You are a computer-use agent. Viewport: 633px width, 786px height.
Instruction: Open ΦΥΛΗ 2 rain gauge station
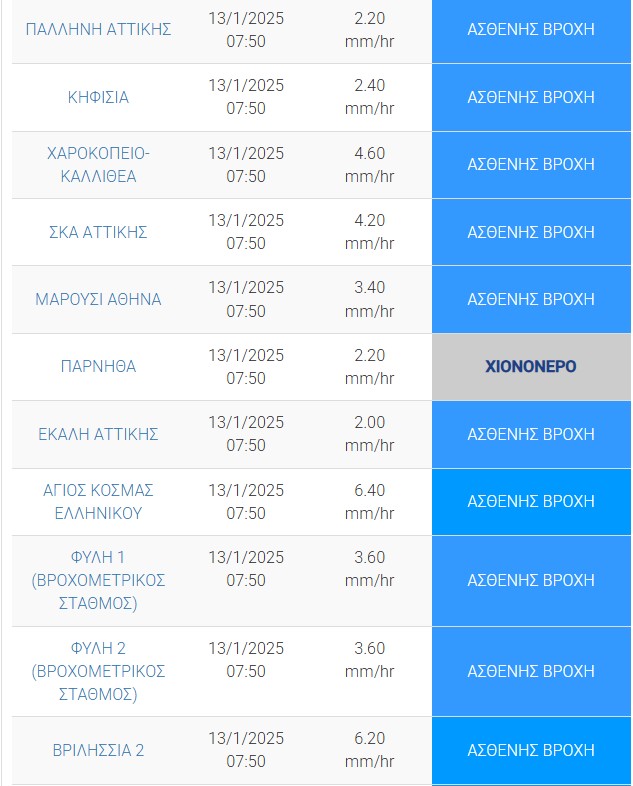point(98,671)
